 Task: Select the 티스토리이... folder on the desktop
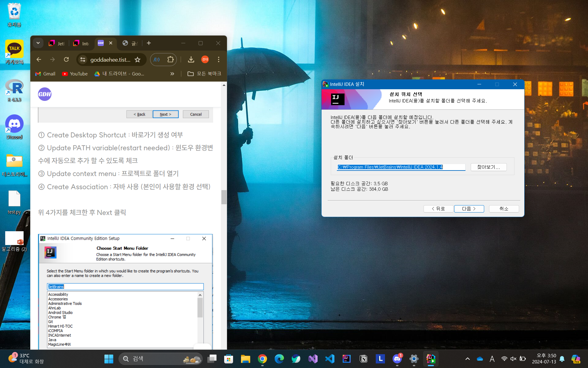(x=14, y=165)
